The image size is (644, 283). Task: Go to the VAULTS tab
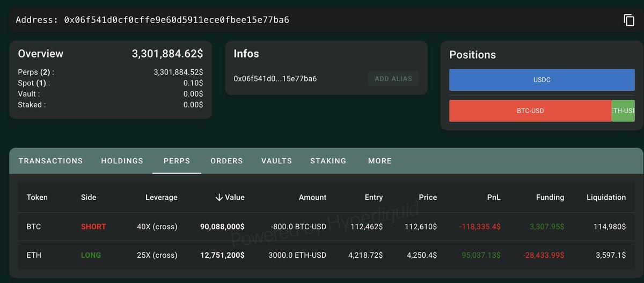tap(276, 161)
